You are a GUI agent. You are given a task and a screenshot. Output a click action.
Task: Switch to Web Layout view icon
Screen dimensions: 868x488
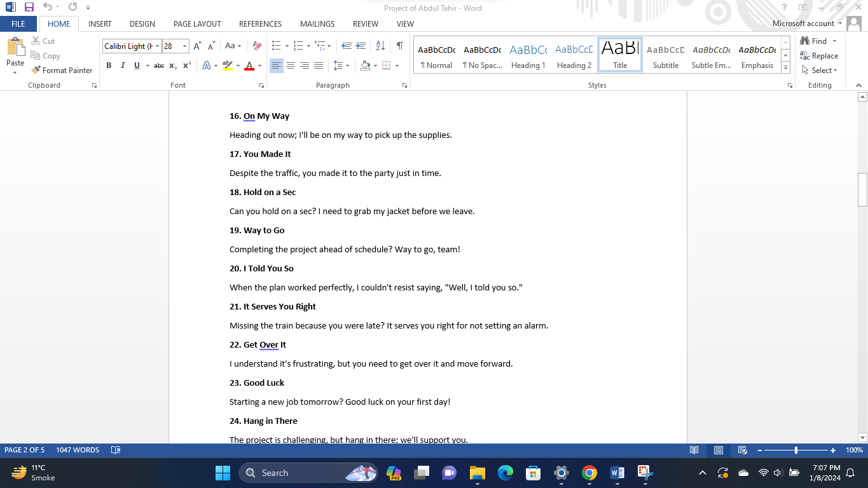742,450
